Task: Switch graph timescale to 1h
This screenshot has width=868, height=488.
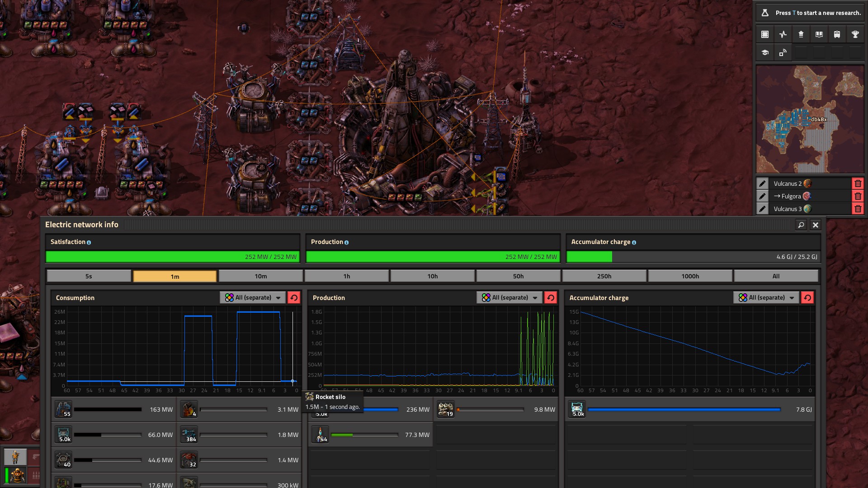Action: pos(346,276)
